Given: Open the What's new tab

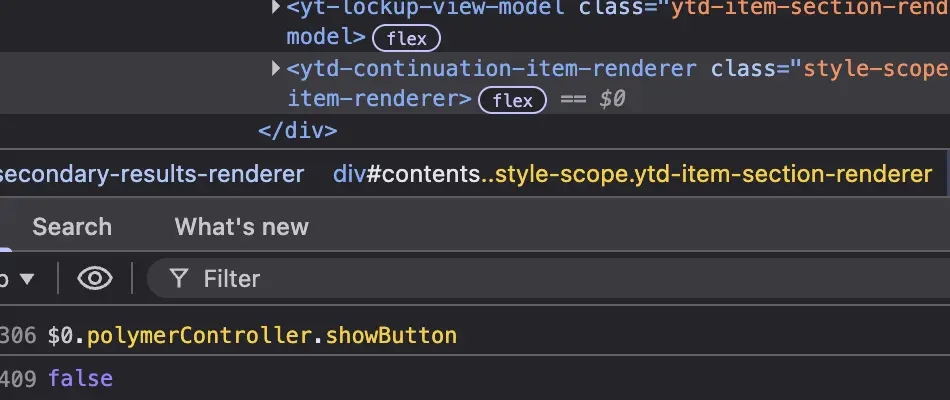Looking at the screenshot, I should (x=241, y=227).
